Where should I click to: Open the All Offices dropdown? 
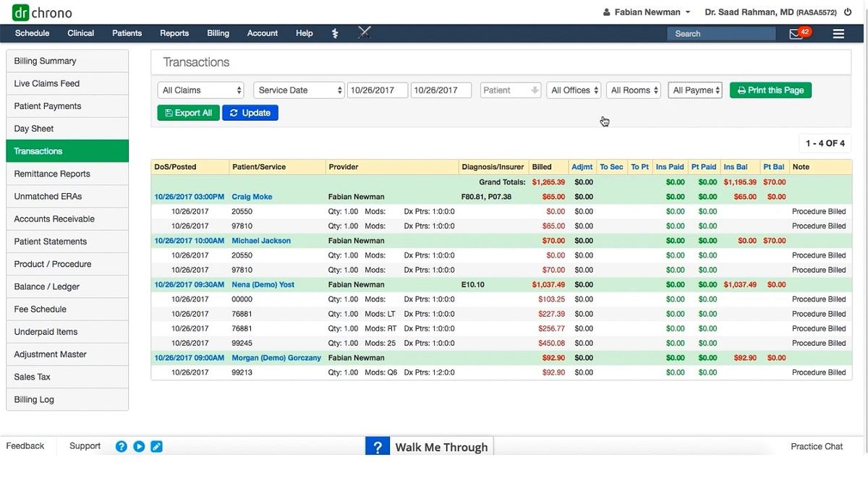point(574,90)
